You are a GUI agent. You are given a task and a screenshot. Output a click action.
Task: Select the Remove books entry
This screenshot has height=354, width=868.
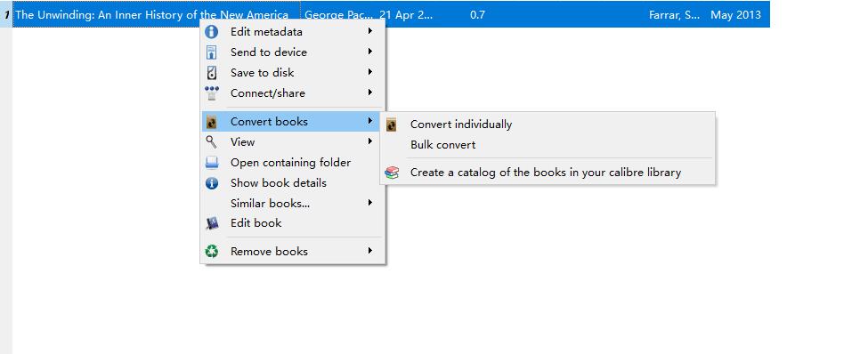(292, 252)
